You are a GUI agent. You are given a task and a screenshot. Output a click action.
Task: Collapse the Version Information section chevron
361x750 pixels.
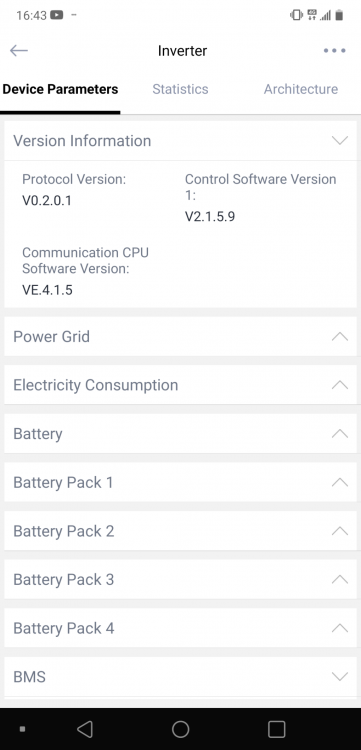click(340, 141)
